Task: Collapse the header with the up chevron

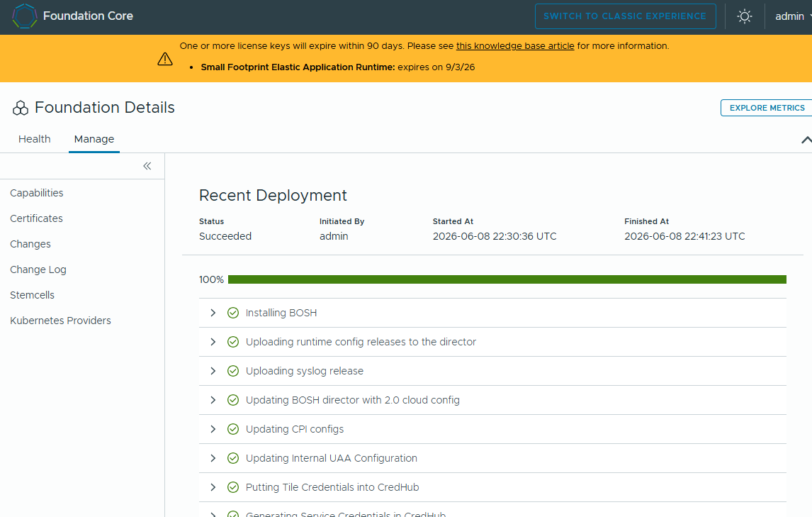Action: (806, 140)
